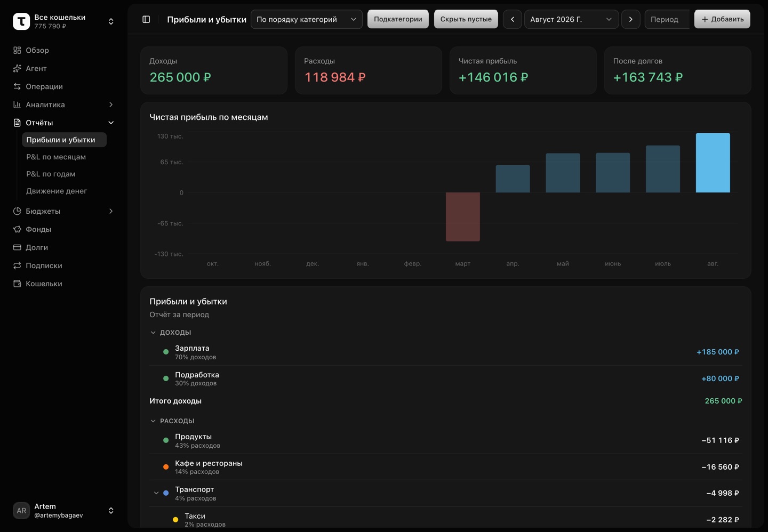
Task: Open Обзор via its grid icon
Action: click(x=17, y=50)
